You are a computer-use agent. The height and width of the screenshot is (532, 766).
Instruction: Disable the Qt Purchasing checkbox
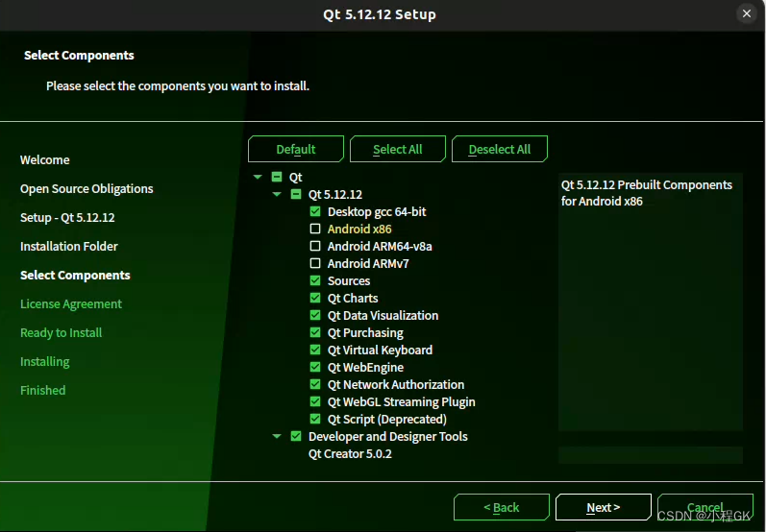tap(315, 332)
